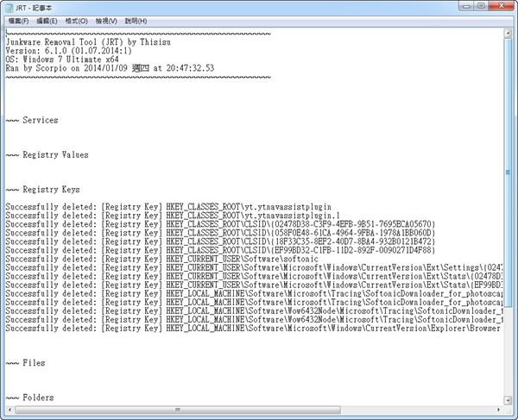Click the 'Ran by Scorpio' line
The height and width of the screenshot is (420, 518).
(110, 68)
